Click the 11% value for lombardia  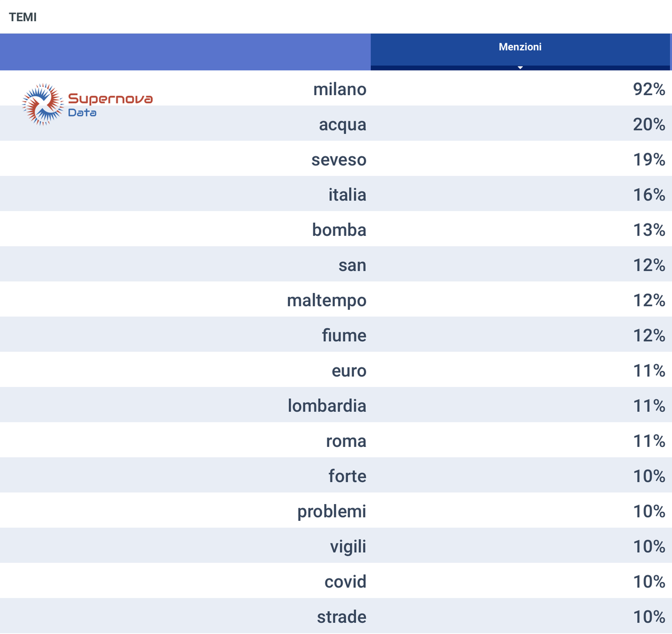[x=649, y=405]
